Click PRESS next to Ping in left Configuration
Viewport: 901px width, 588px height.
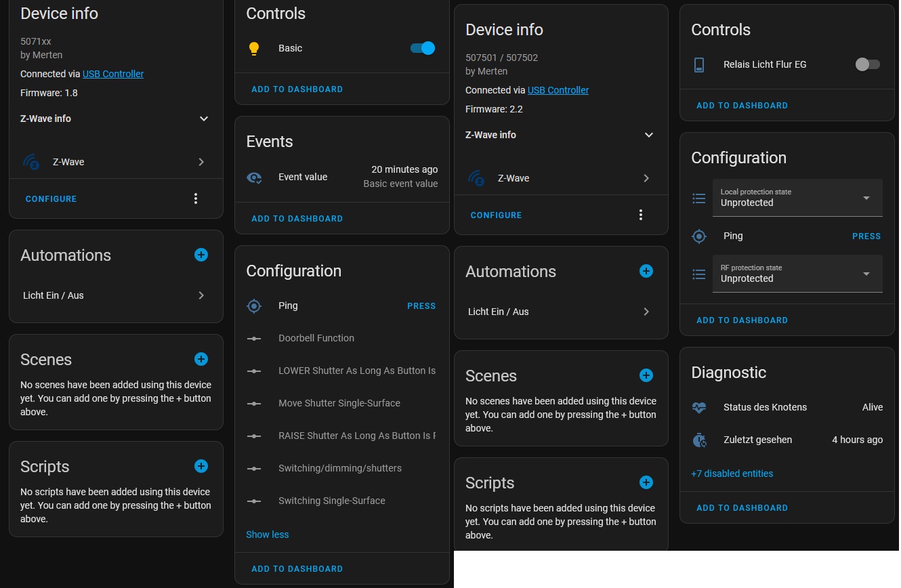421,306
